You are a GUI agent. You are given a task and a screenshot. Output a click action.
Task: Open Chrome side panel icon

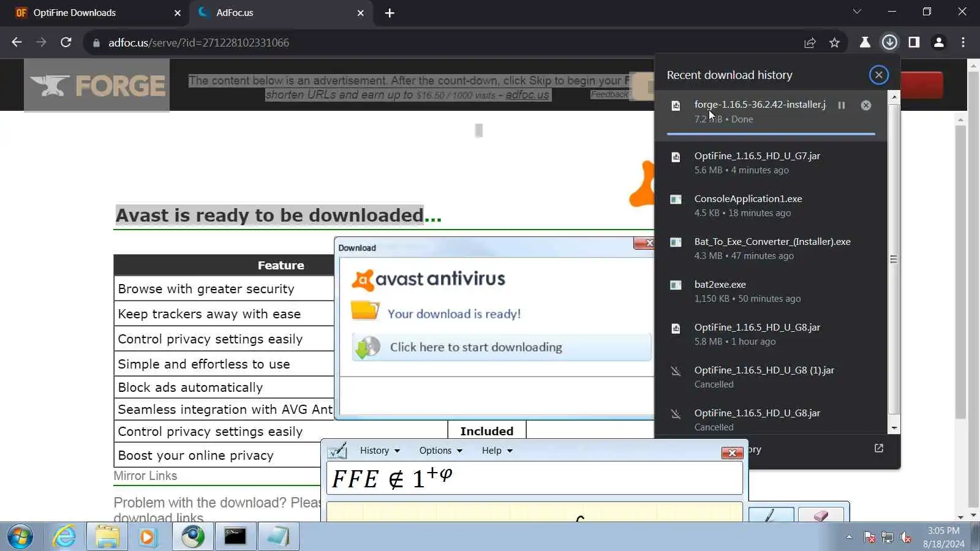click(x=914, y=42)
